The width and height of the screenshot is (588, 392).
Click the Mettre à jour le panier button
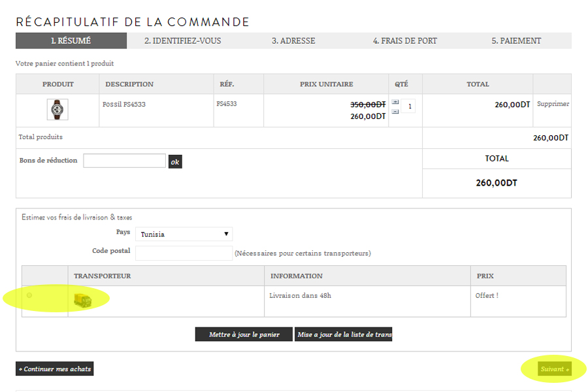coord(244,335)
